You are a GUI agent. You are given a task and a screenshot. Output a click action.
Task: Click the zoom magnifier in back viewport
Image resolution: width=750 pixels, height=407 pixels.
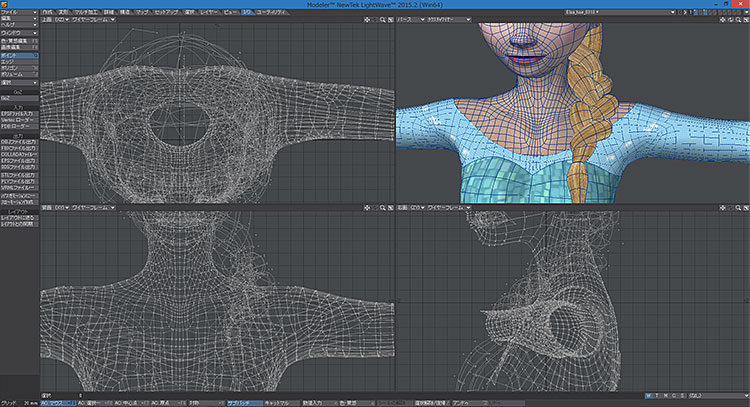pos(383,208)
